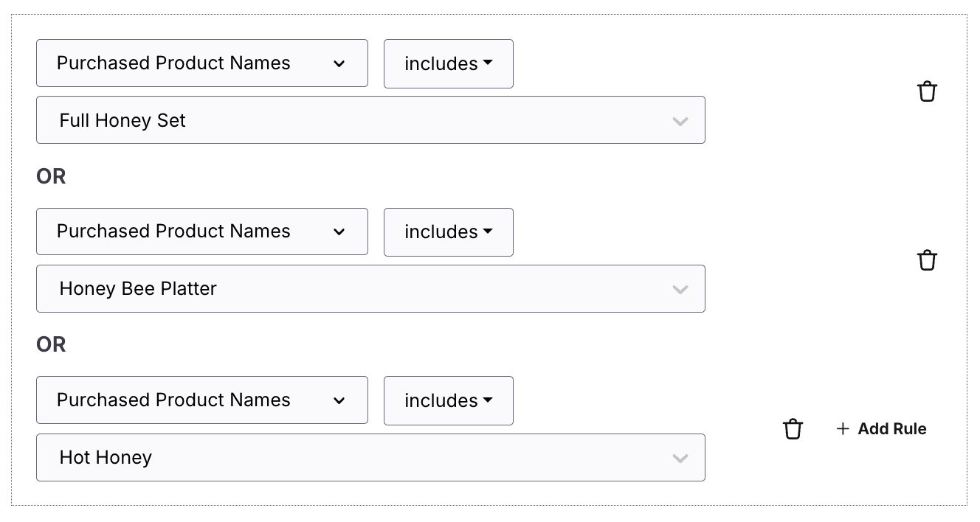
Task: Click the second OR condition label
Action: click(x=51, y=344)
